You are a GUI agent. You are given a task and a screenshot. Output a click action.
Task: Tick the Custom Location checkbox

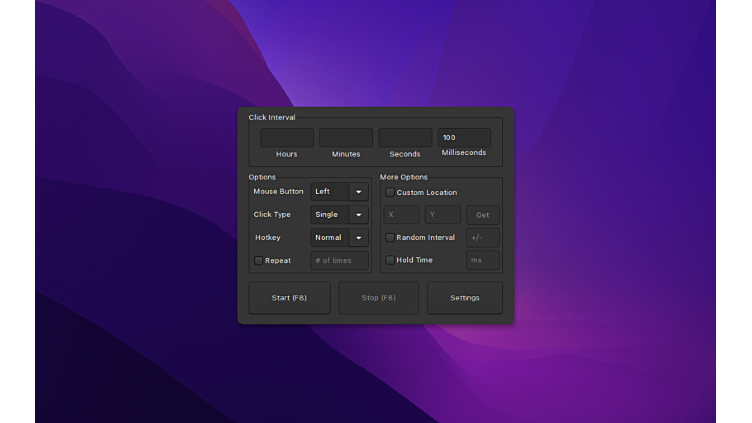pyautogui.click(x=390, y=193)
